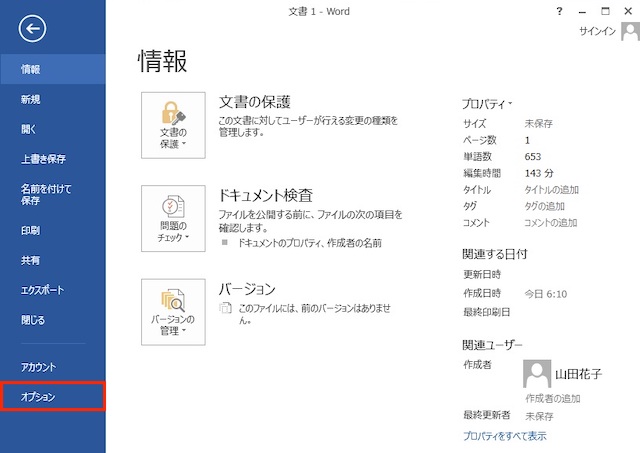The height and width of the screenshot is (453, 640).
Task: Click ドキュメントのプロパティ、作成者の名前 bullet text
Action: (x=309, y=243)
